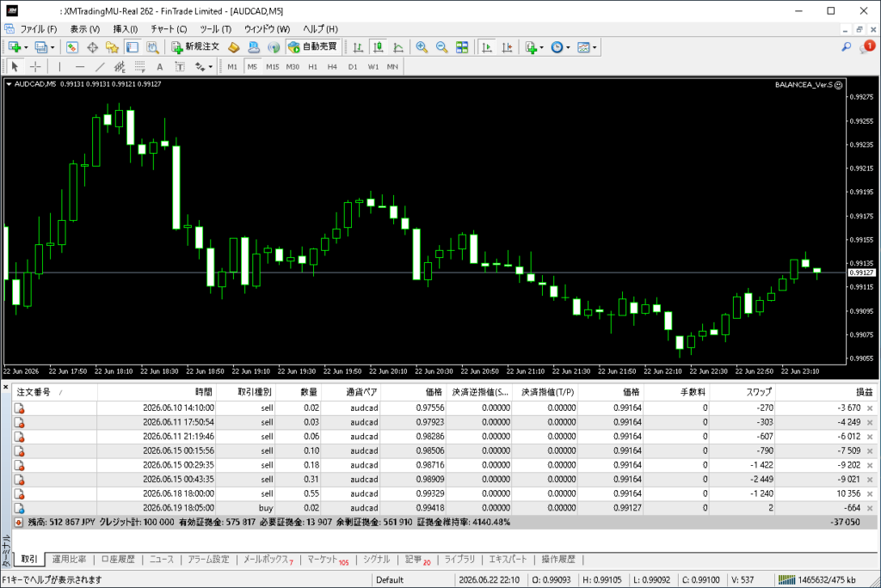Tile chart windows

click(462, 47)
